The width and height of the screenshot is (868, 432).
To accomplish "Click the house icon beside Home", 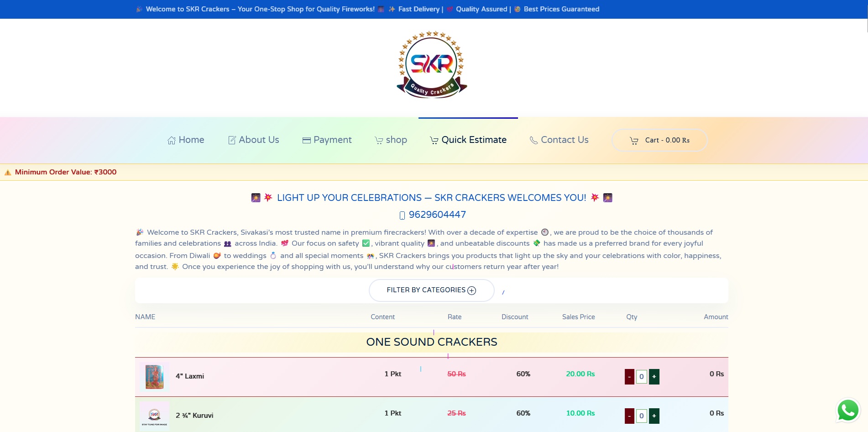I will (172, 140).
